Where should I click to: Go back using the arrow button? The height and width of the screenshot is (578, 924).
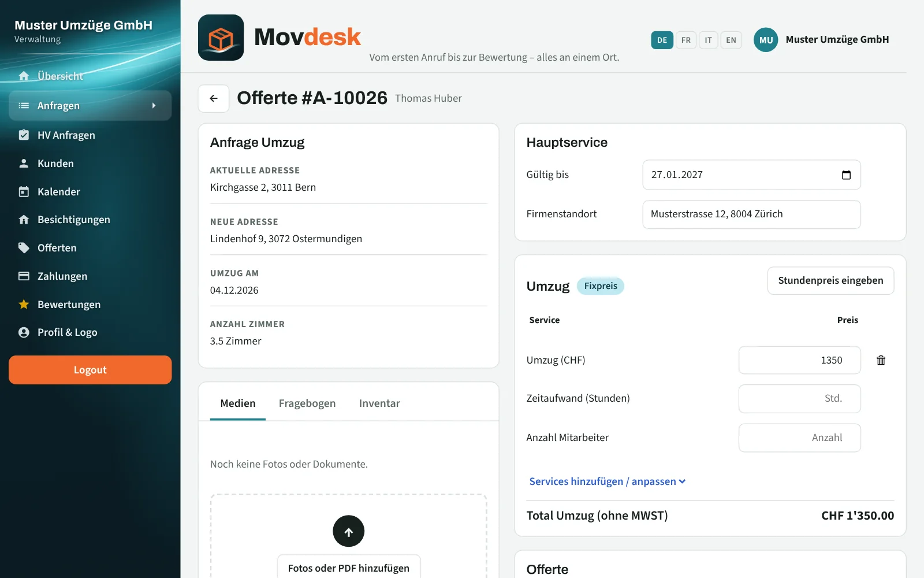tap(214, 98)
